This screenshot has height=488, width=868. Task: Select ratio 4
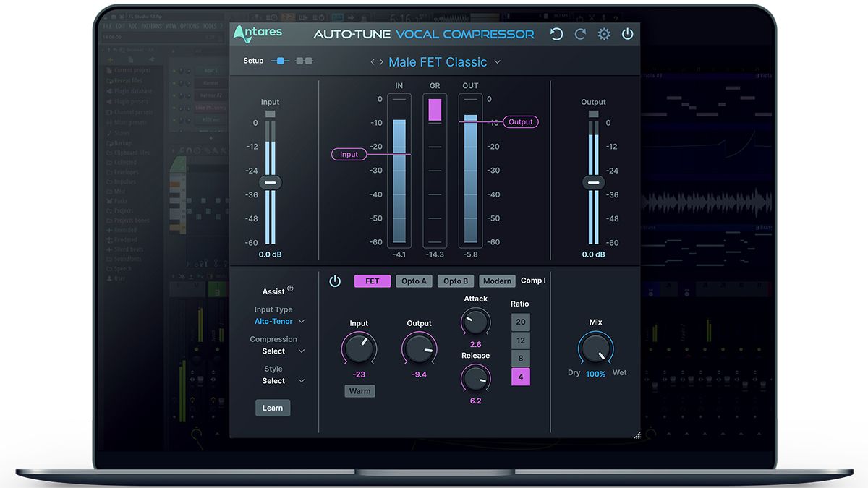pyautogui.click(x=521, y=377)
